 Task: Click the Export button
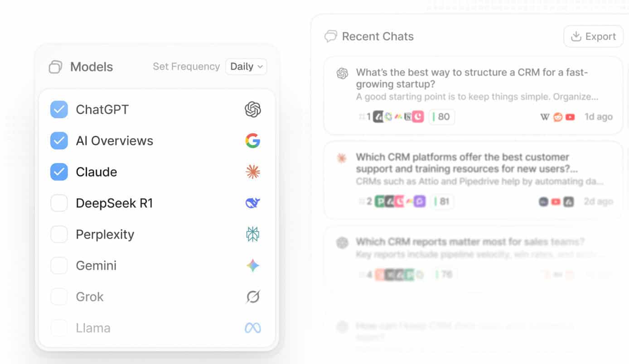click(593, 36)
